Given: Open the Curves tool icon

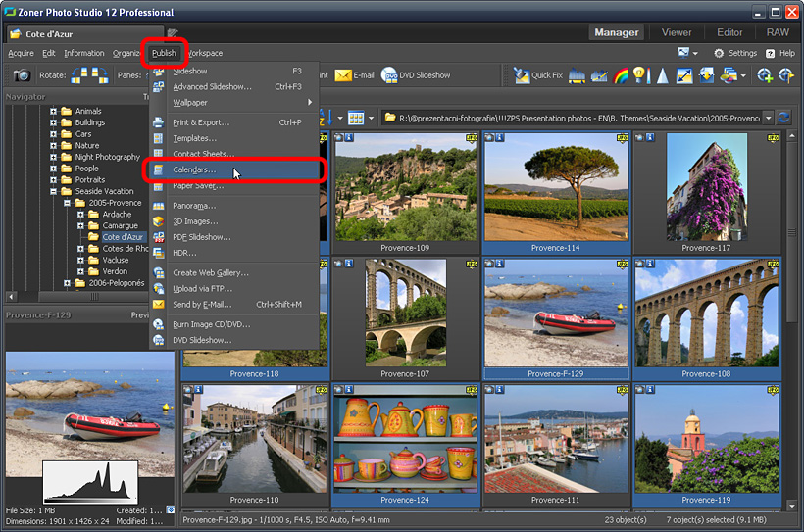Looking at the screenshot, I should (x=599, y=75).
